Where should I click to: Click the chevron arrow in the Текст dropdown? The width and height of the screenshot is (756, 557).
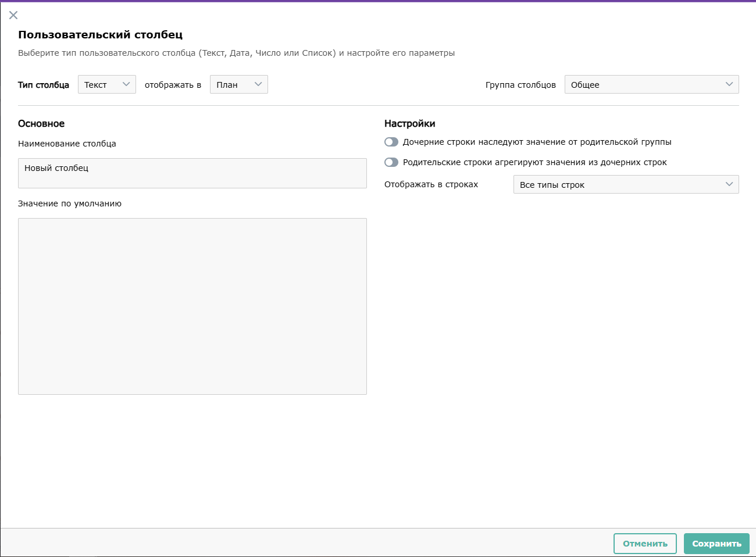126,84
